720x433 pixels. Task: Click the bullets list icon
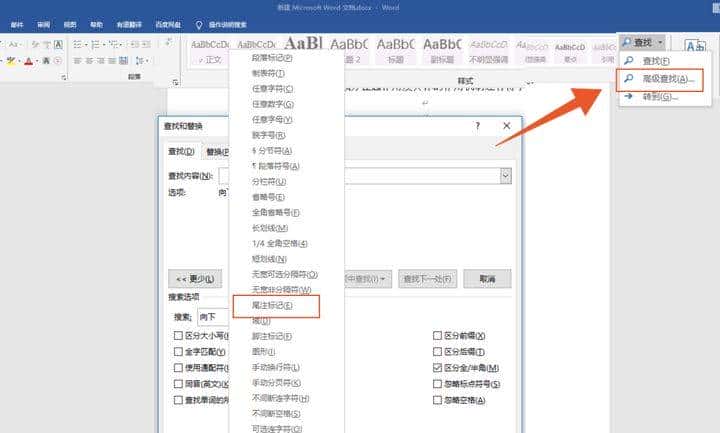coord(78,45)
